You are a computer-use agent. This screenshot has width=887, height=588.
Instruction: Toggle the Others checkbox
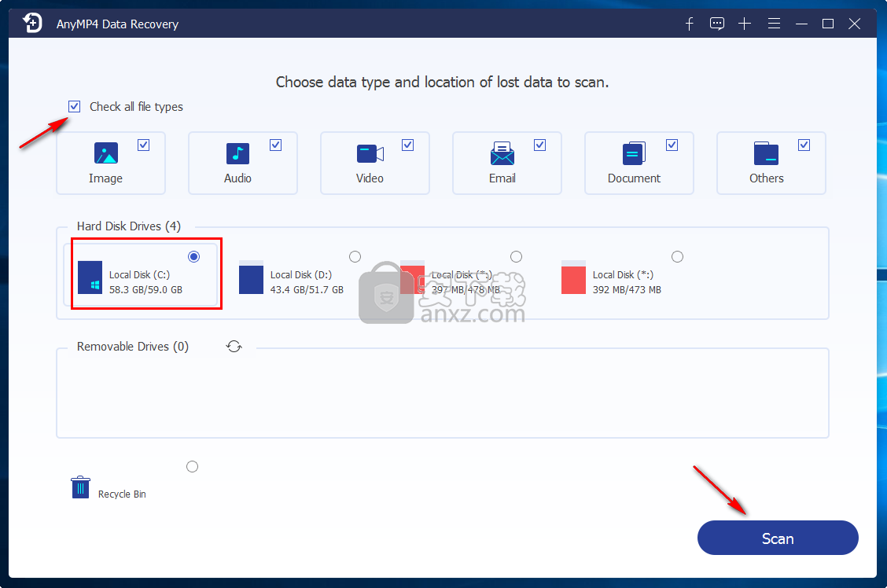(x=804, y=145)
